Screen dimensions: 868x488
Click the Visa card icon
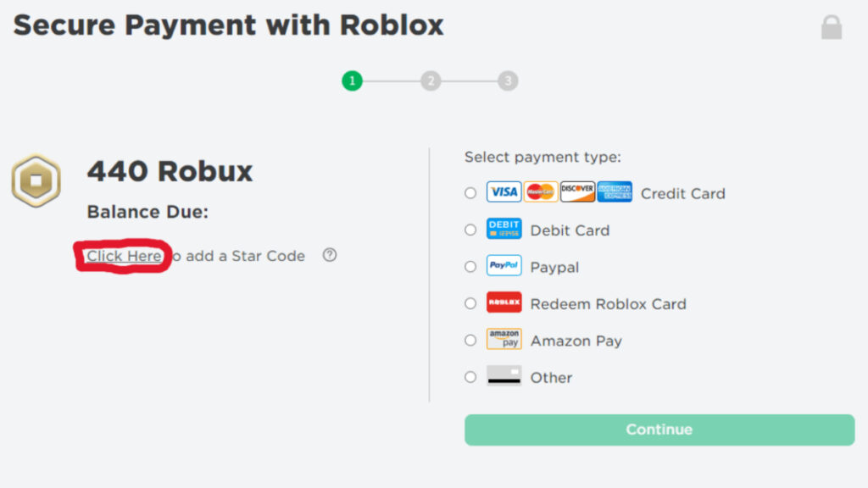tap(504, 192)
